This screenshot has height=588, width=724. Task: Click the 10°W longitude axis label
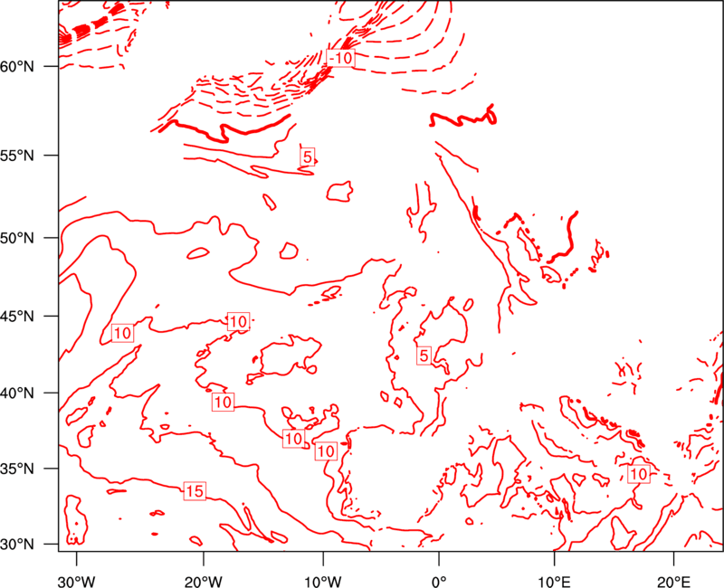point(323,581)
